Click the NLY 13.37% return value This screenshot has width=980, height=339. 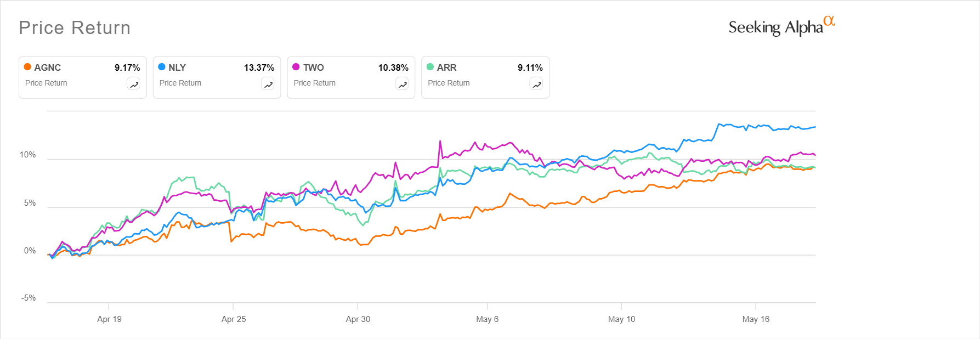[259, 67]
